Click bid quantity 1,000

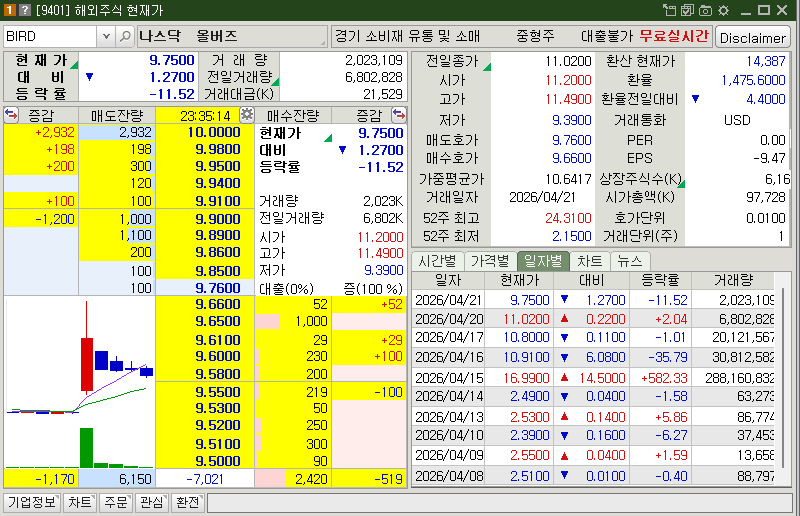coord(293,321)
